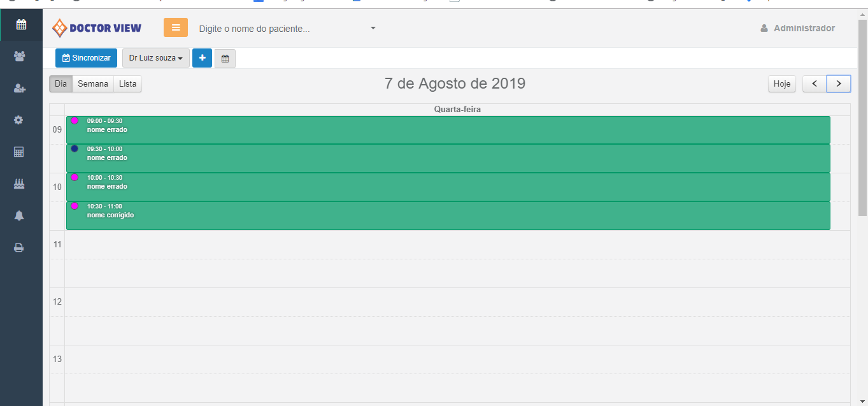Viewport: 868px width, 406px height.
Task: Open the calendar agenda in sidebar
Action: [21, 25]
